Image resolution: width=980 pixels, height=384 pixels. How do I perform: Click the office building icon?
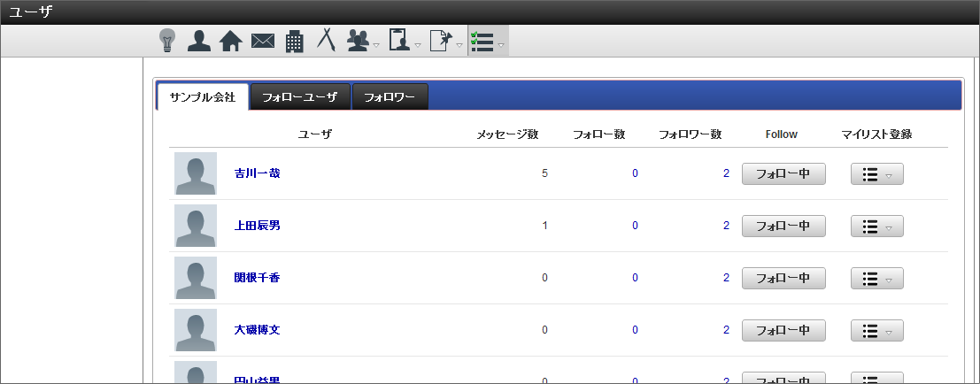295,41
